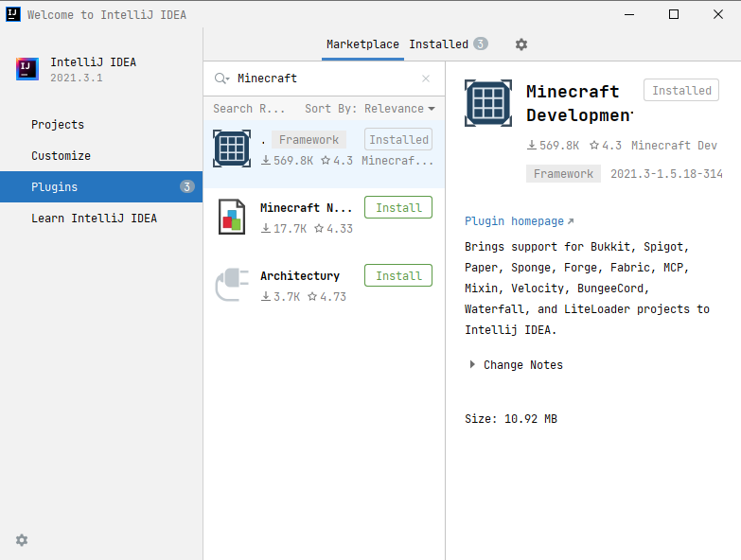Select the Architectury plug icon
The width and height of the screenshot is (741, 560).
pos(232,285)
